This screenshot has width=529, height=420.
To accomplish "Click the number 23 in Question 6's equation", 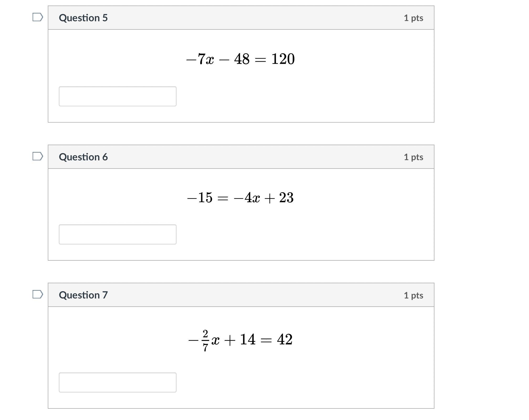I will point(286,198).
